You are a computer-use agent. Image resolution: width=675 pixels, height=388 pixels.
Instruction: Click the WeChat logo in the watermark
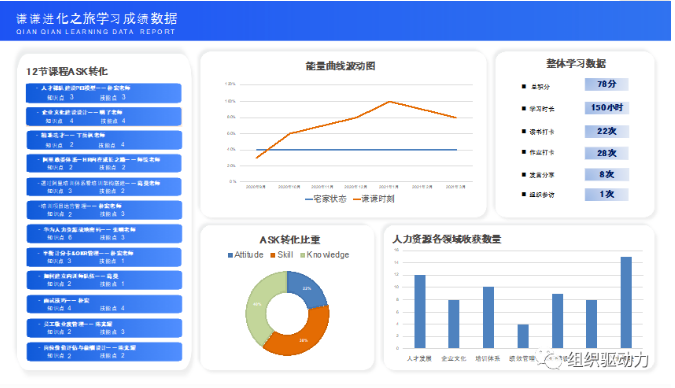pyautogui.click(x=549, y=360)
